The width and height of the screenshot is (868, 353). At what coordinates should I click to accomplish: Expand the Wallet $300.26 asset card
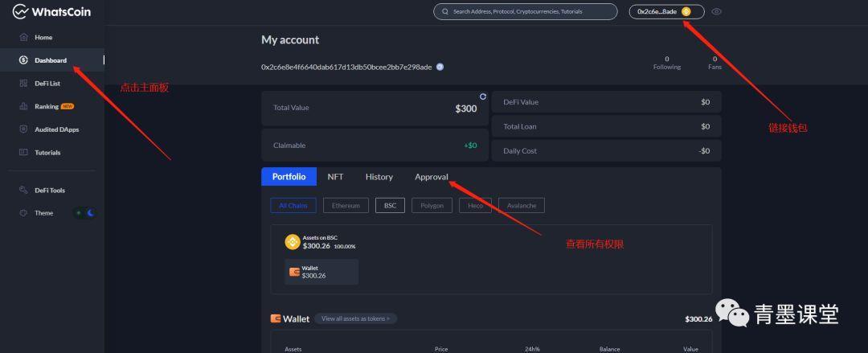tap(321, 272)
